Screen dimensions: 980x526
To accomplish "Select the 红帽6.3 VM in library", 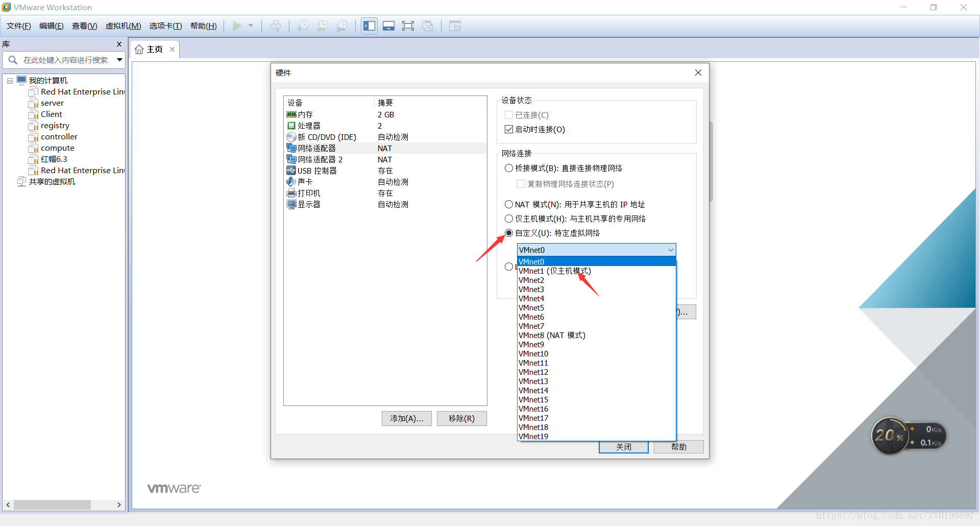I will [54, 159].
